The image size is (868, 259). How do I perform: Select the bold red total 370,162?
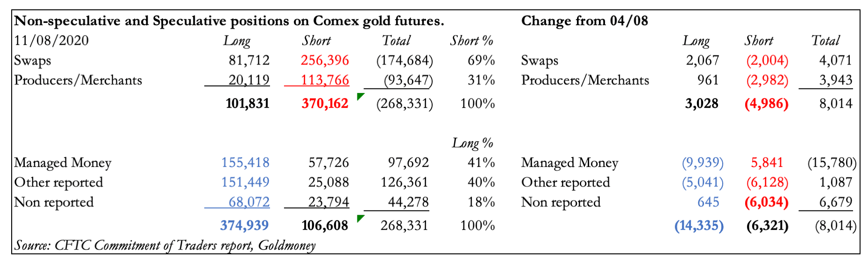(325, 103)
